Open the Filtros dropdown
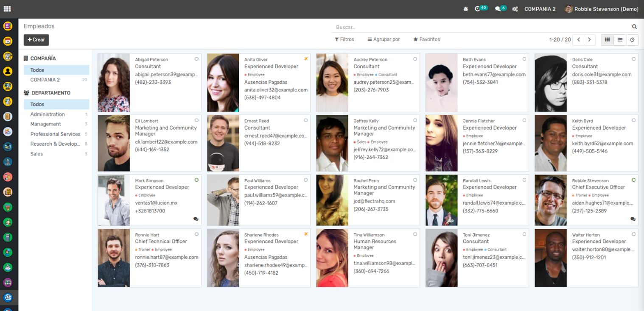 click(344, 39)
